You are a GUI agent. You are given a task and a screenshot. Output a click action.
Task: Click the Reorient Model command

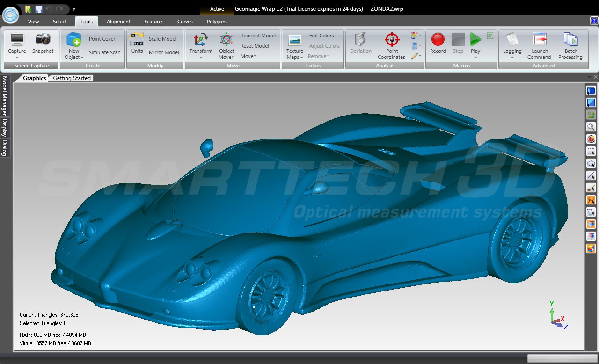[258, 36]
